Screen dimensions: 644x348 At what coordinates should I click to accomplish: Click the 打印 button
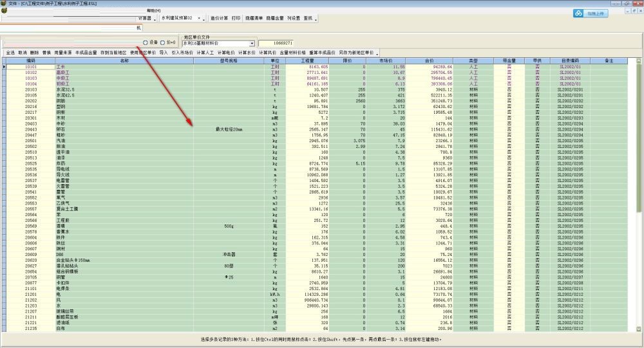[x=236, y=19]
